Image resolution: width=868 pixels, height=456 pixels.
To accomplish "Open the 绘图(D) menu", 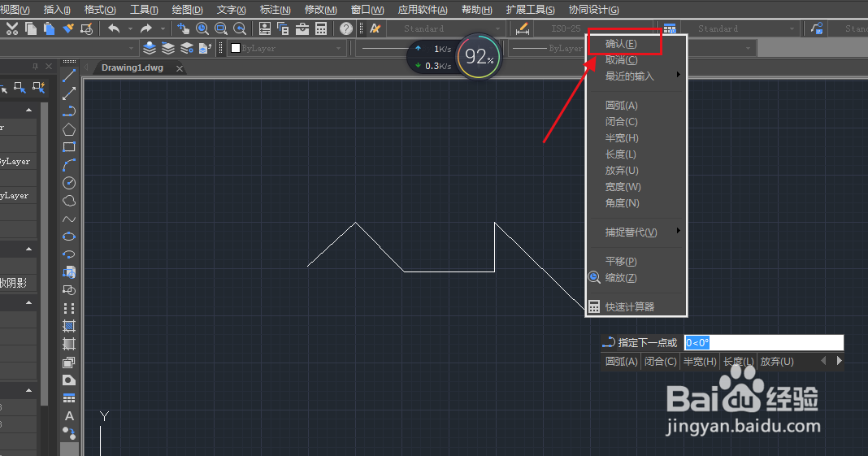I will click(x=187, y=10).
